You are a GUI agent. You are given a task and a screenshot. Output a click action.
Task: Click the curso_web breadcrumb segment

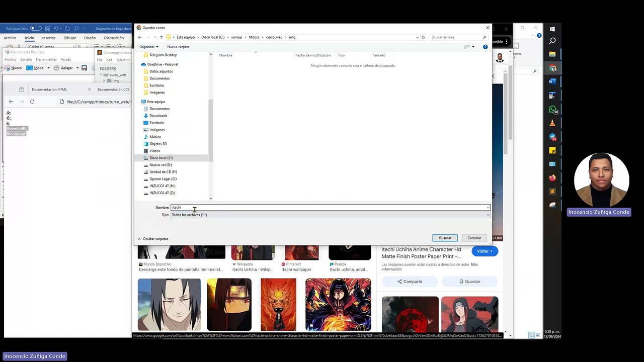(x=274, y=37)
